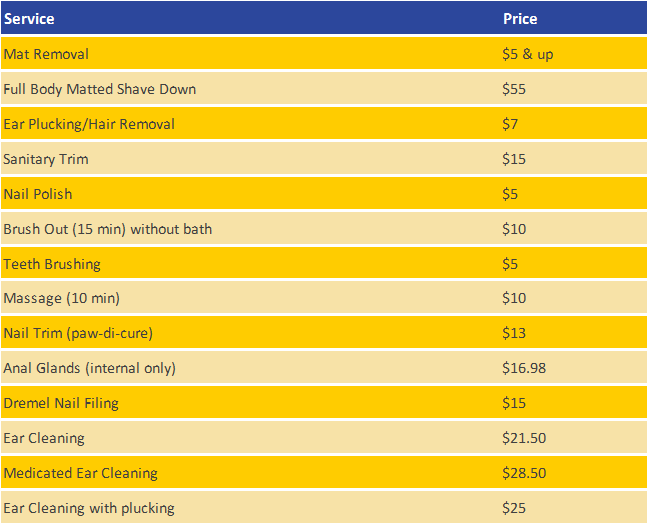This screenshot has width=648, height=526.
Task: Click Nail Trim (paw-di-cure) entry
Action: point(78,333)
